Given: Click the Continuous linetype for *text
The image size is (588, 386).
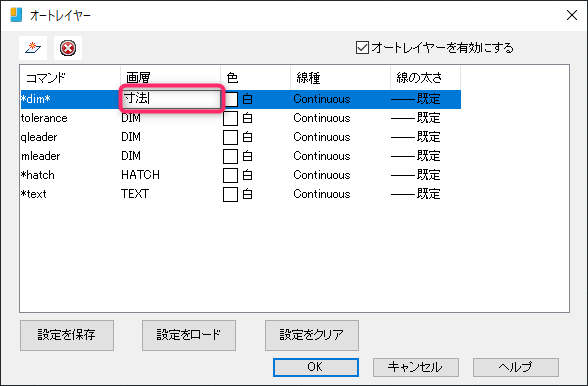Looking at the screenshot, I should 322,194.
